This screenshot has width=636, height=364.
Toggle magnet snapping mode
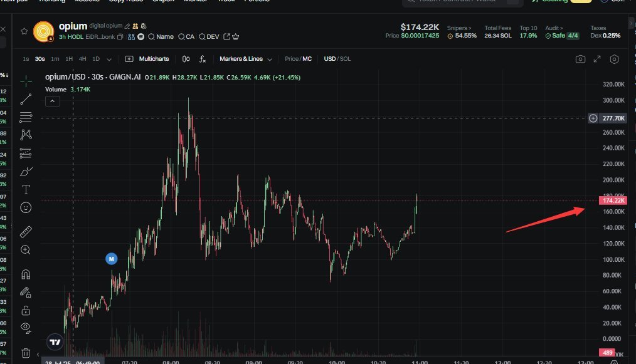pyautogui.click(x=26, y=274)
